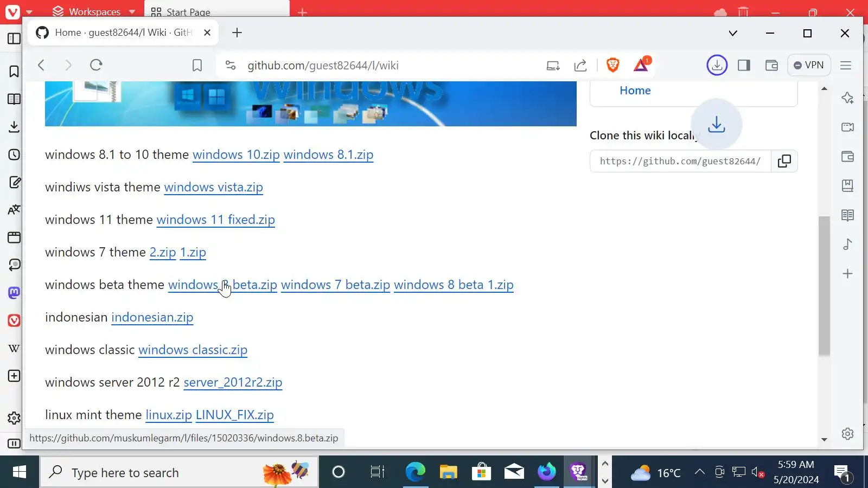Click the 2.zip Windows 7 theme link
The image size is (868, 488).
point(163,252)
